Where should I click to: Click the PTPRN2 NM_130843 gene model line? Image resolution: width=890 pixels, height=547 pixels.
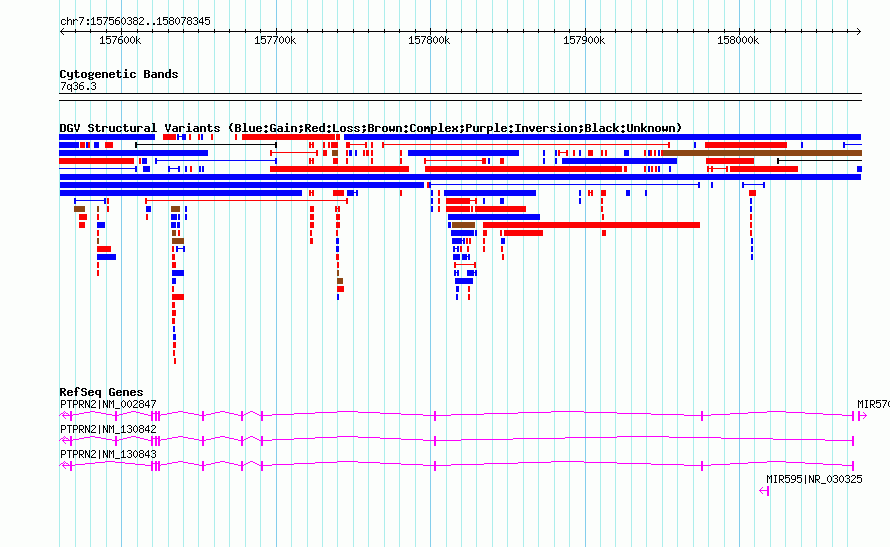point(457,466)
